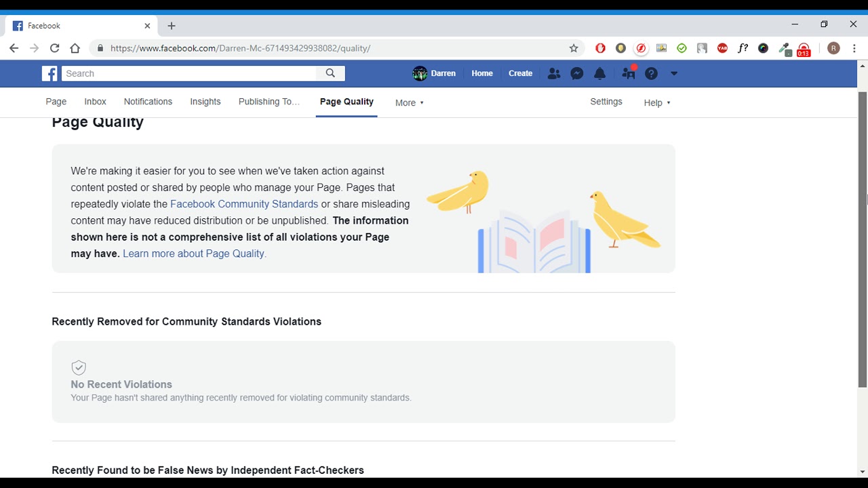This screenshot has width=868, height=488.
Task: Open the notifications bell icon
Action: (599, 73)
